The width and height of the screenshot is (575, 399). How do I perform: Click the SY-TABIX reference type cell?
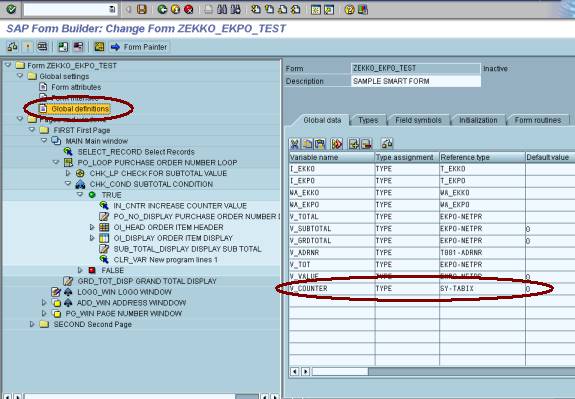tap(482, 289)
